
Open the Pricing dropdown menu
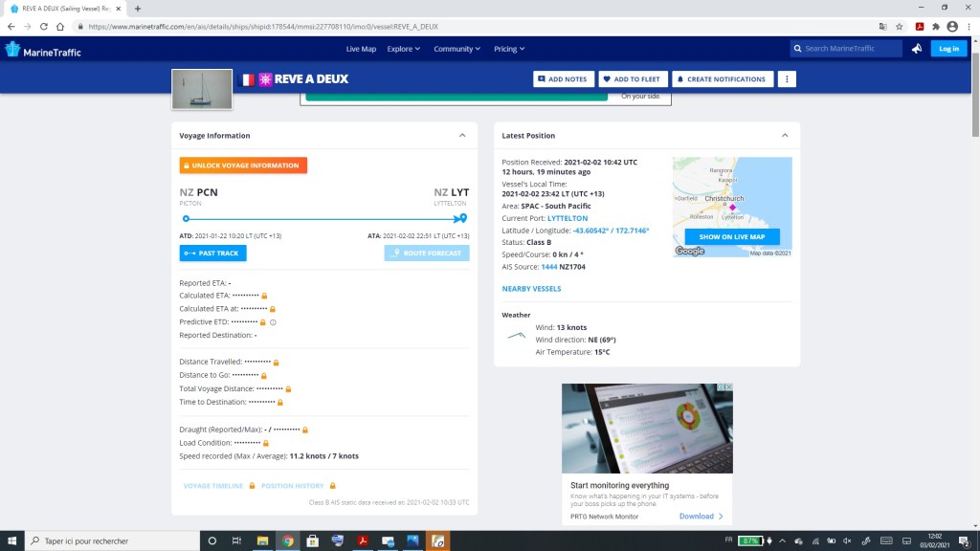click(x=508, y=49)
